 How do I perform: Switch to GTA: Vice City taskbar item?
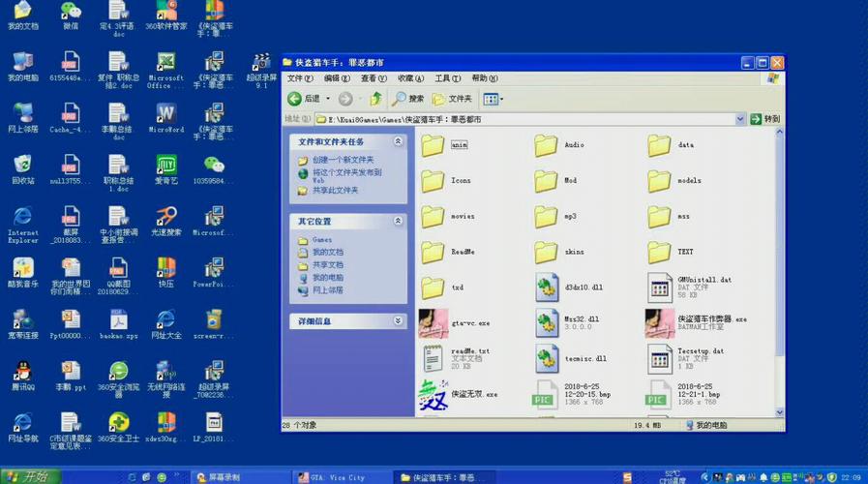tap(341, 477)
